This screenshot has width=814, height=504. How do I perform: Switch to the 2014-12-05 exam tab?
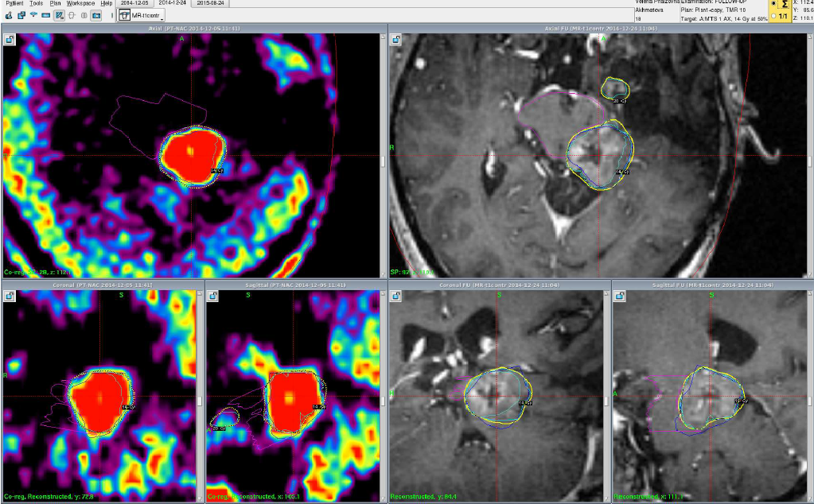(134, 3)
